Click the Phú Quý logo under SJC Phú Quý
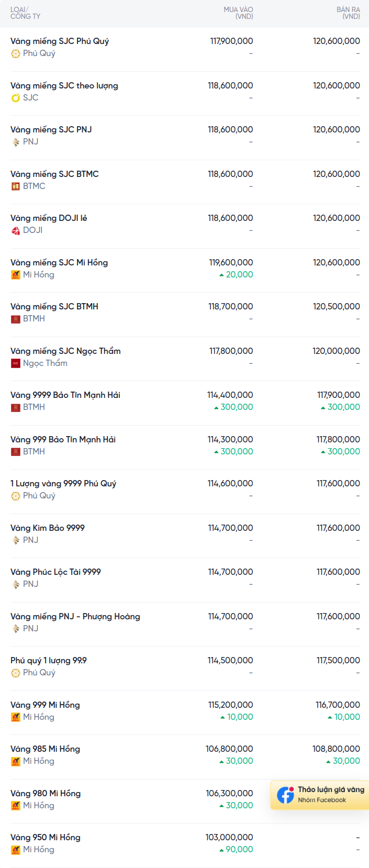The width and height of the screenshot is (369, 868). point(16,53)
